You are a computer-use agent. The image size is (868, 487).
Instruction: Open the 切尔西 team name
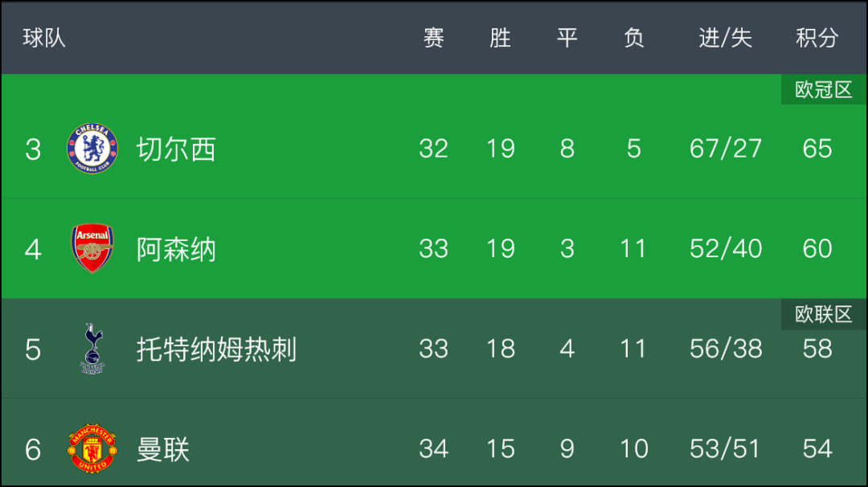(176, 149)
